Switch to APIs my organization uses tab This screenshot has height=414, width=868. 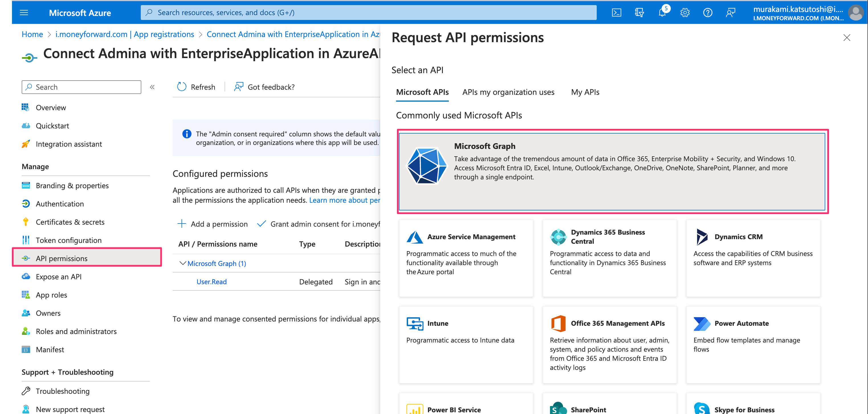point(508,92)
